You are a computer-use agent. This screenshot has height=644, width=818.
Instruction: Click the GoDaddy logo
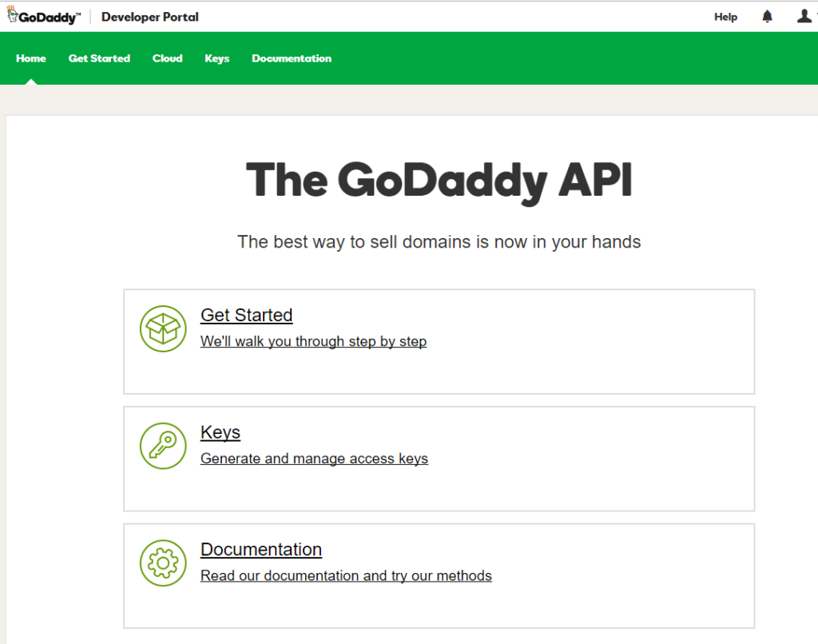point(43,17)
